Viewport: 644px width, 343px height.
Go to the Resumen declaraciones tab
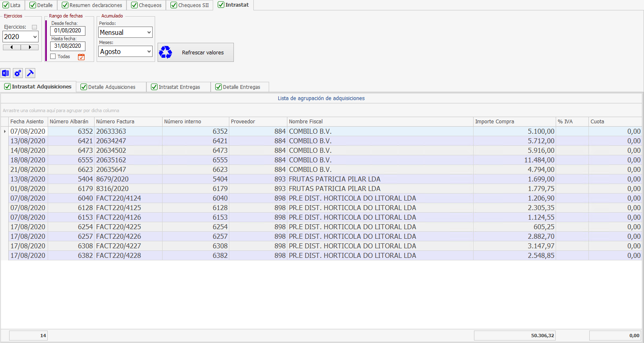(x=95, y=5)
